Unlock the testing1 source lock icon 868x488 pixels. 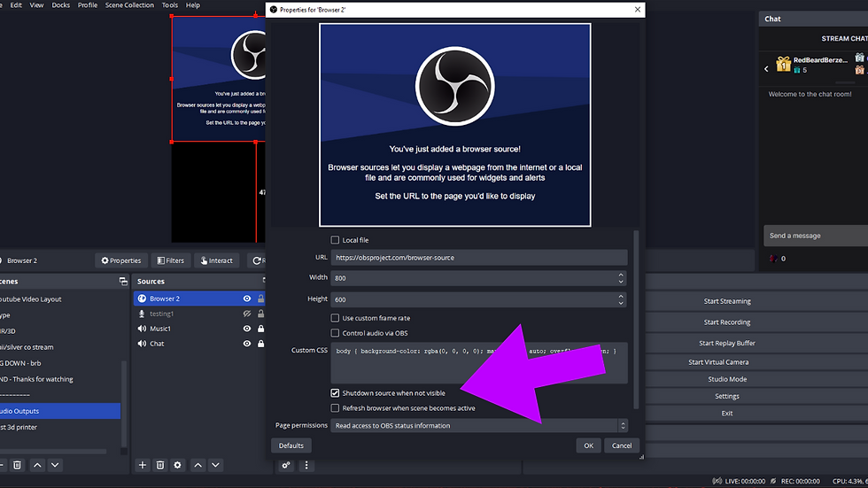(260, 314)
